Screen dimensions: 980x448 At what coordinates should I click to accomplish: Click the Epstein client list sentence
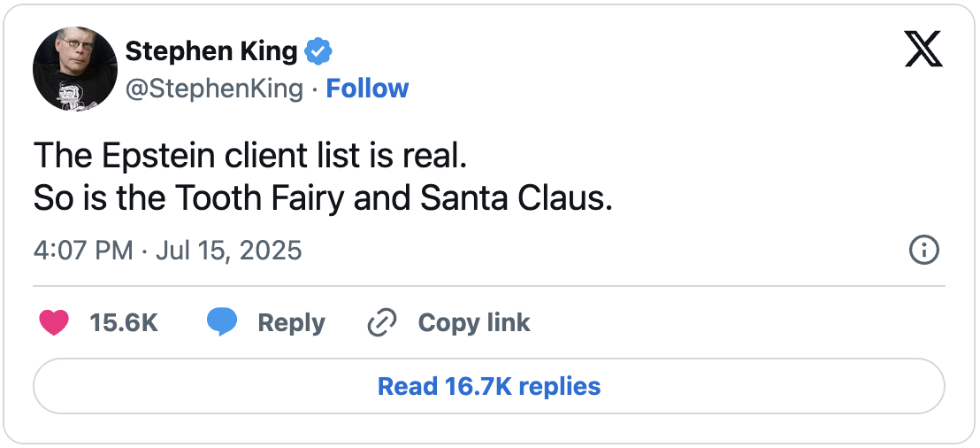(249, 158)
